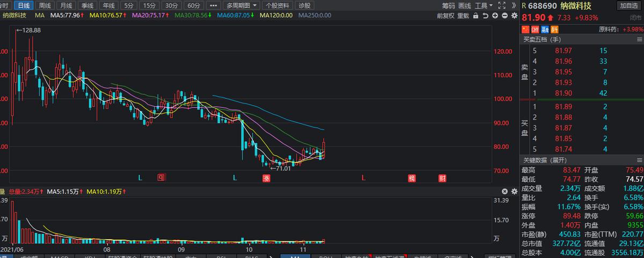The height and width of the screenshot is (258, 644).
Task: Click the MA indicator label
Action: coord(40,15)
